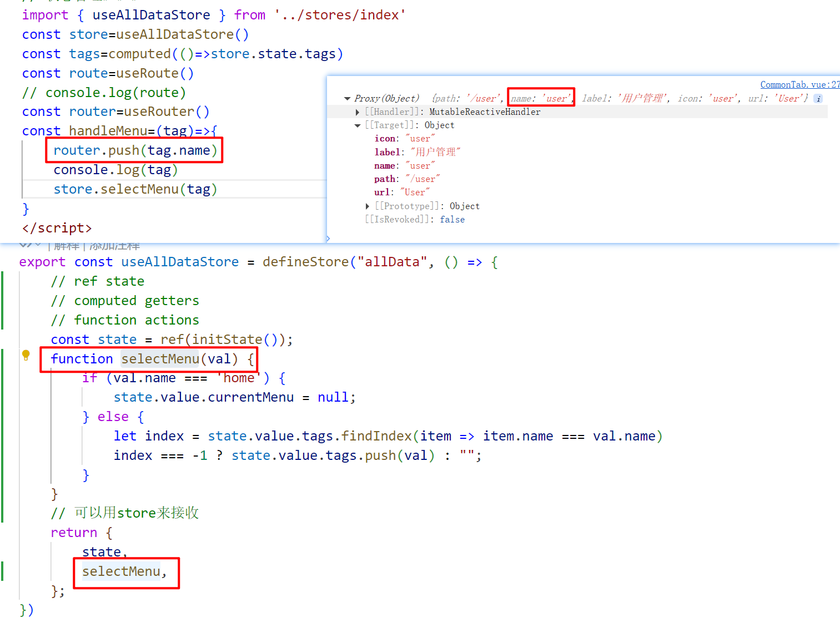Click the closing </script> tag

pos(57,228)
